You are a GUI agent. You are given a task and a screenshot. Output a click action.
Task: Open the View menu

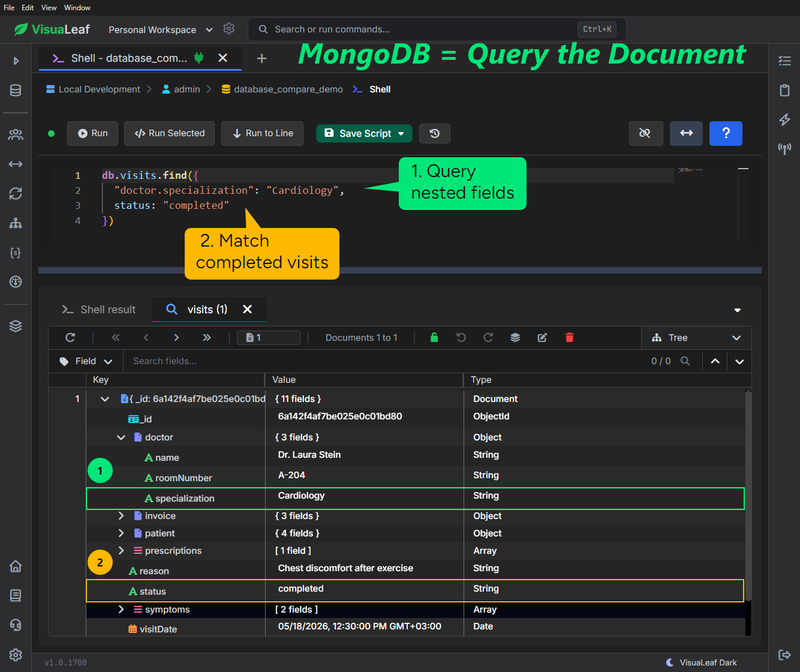(x=49, y=8)
